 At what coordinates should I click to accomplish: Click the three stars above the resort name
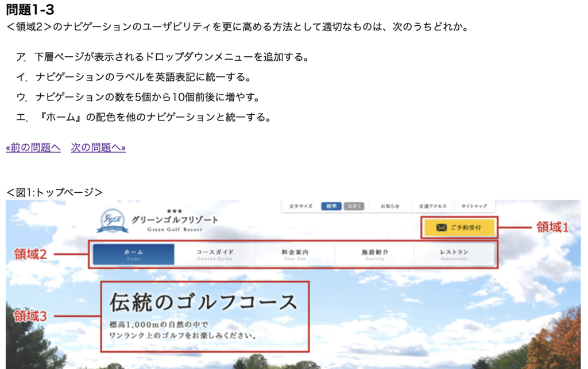(174, 211)
